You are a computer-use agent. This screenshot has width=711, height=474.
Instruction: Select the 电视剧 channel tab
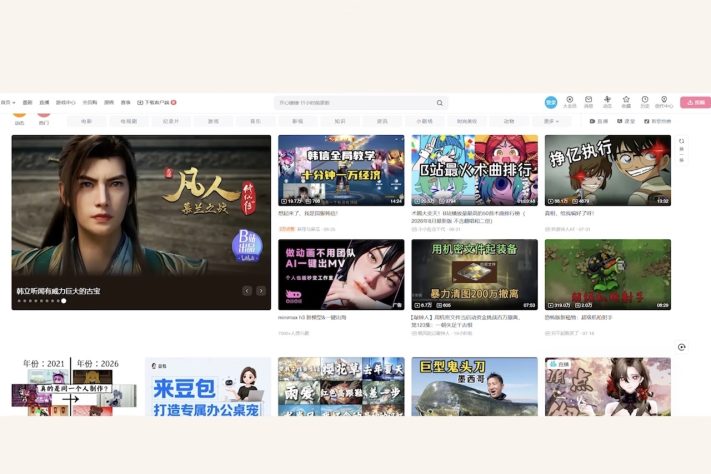[129, 121]
